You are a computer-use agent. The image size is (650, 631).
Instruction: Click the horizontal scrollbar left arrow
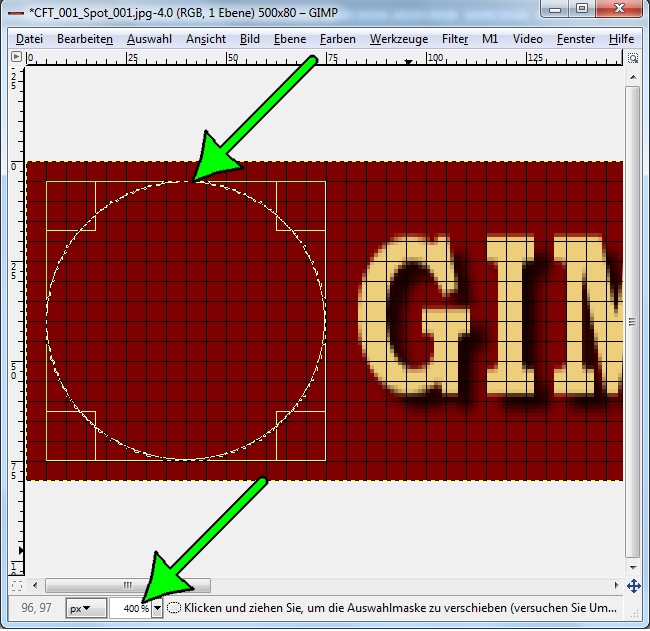coord(35,586)
